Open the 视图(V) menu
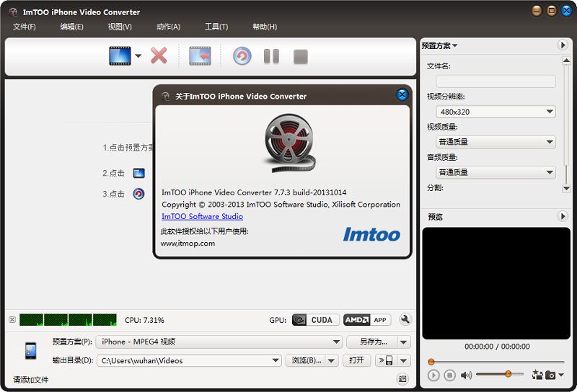577x392 pixels. (120, 27)
